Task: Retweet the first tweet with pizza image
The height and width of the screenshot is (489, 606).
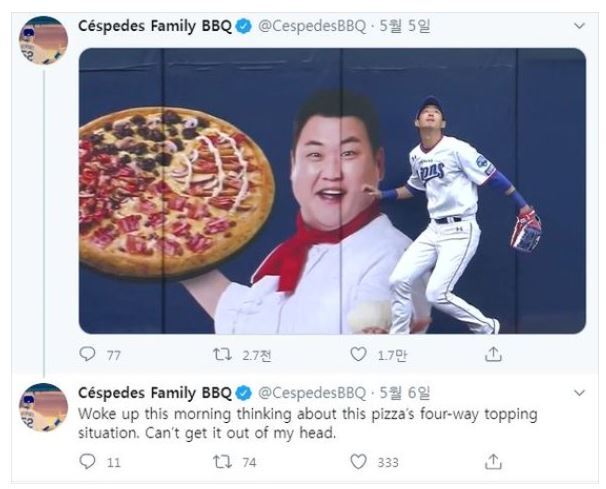Action: pyautogui.click(x=223, y=354)
